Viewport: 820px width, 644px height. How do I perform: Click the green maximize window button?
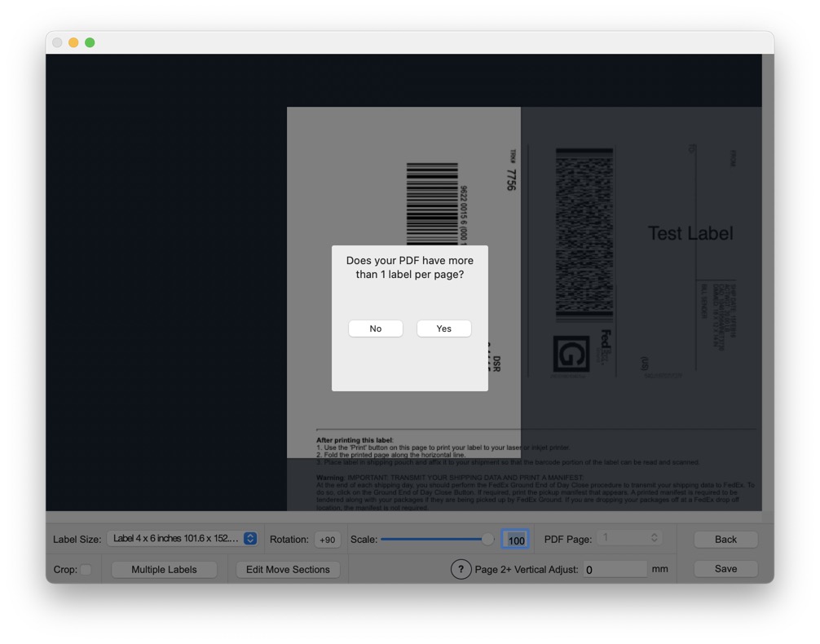tap(90, 42)
